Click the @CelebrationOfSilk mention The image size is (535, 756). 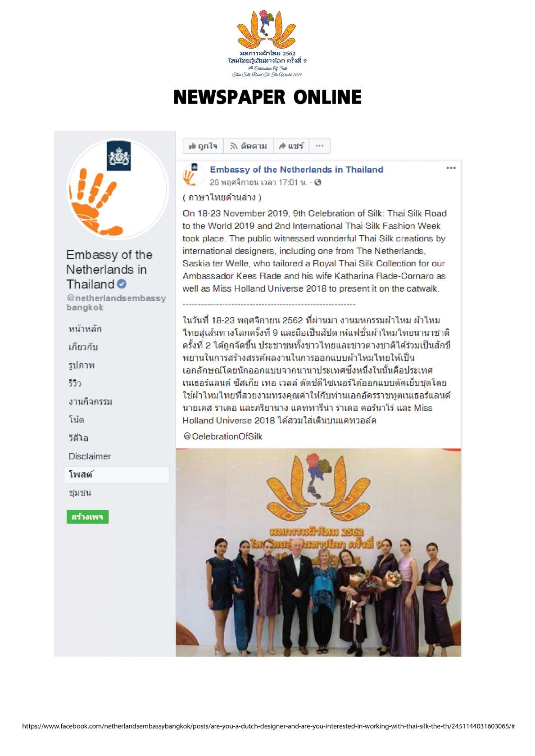223,436
